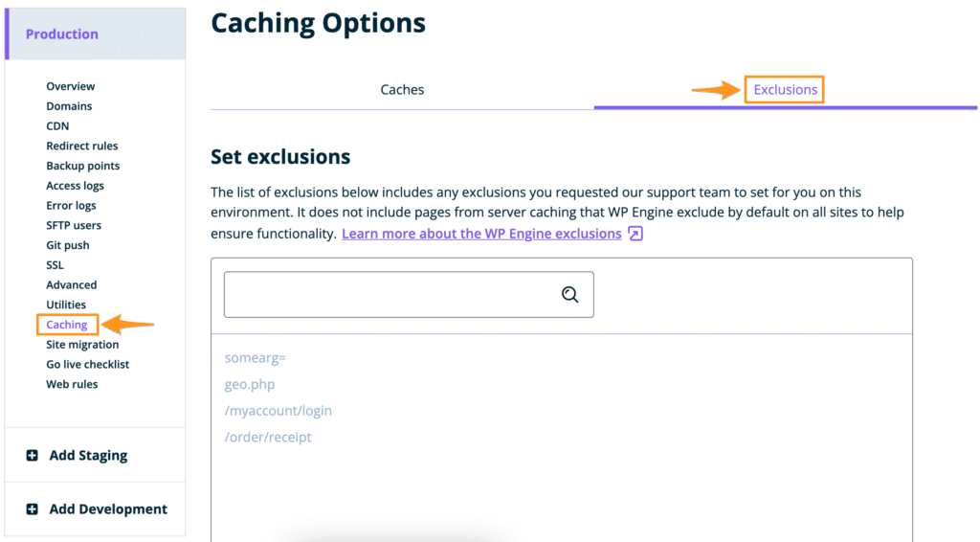Open Learn more about WP Engine exclusions
Viewport: 980px width, 542px height.
coord(481,234)
